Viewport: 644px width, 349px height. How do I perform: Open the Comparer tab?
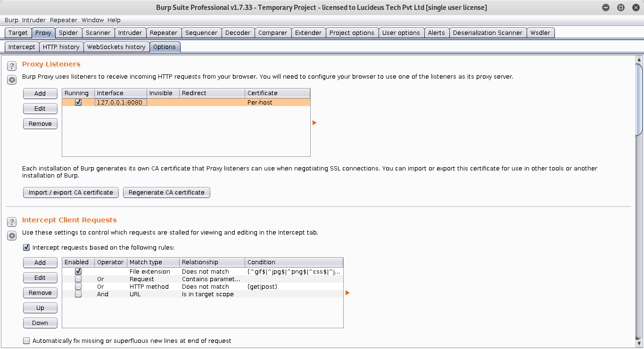pyautogui.click(x=272, y=33)
